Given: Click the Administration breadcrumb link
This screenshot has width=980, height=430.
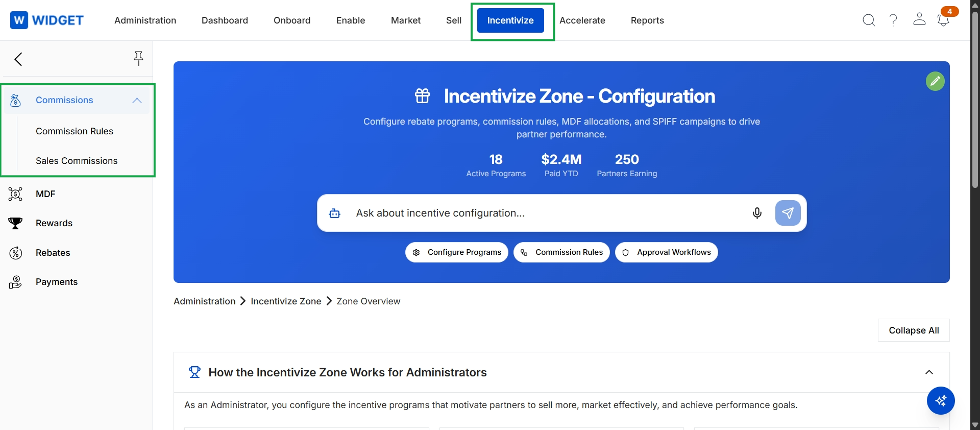Looking at the screenshot, I should [x=204, y=301].
